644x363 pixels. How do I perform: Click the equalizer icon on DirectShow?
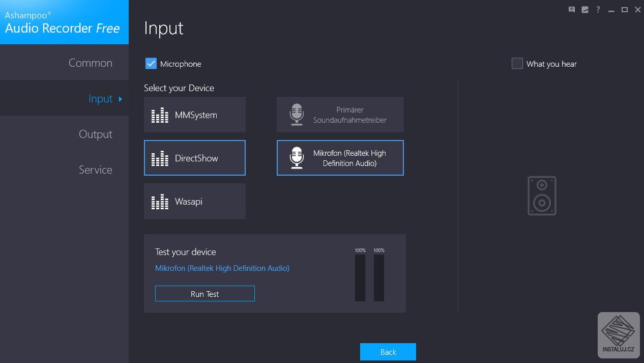pos(160,158)
